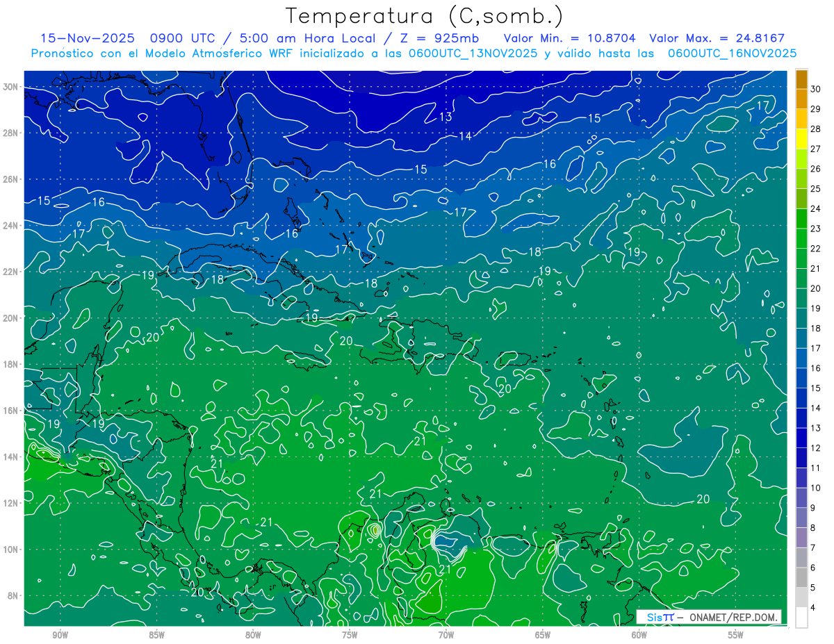Click the "10" label on the color scale

(816, 488)
